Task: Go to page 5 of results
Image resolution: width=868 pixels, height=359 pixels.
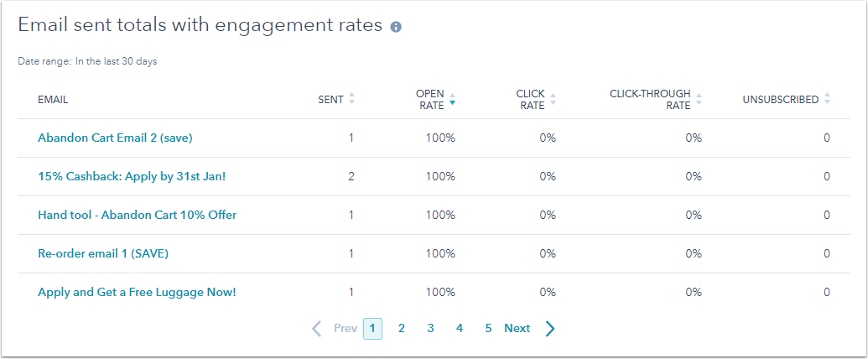Action: point(488,329)
